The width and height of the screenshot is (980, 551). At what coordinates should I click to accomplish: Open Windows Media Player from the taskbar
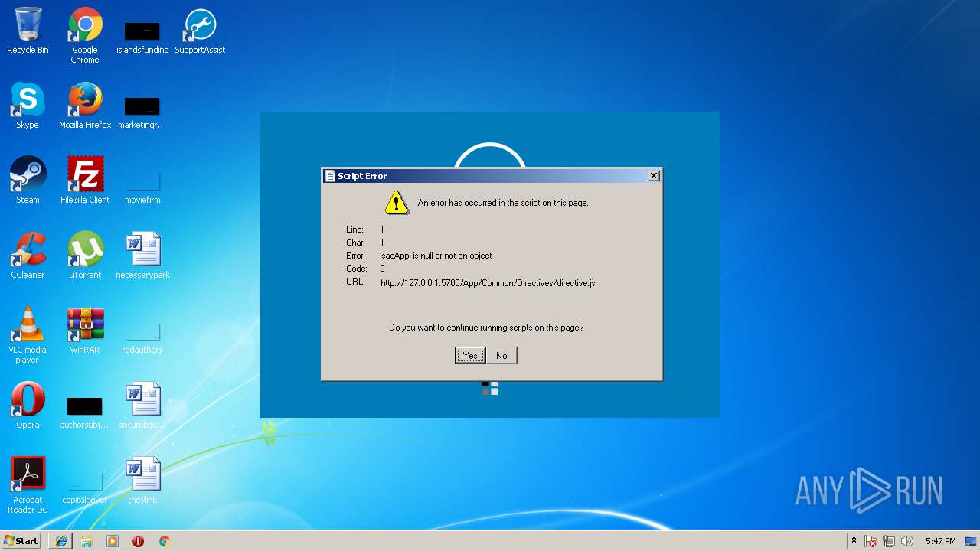pos(113,541)
